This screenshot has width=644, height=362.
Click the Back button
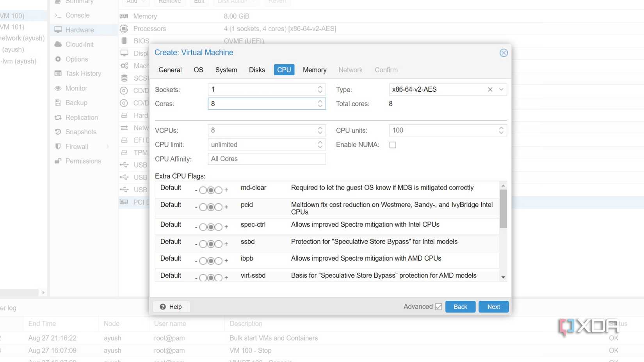click(x=460, y=307)
